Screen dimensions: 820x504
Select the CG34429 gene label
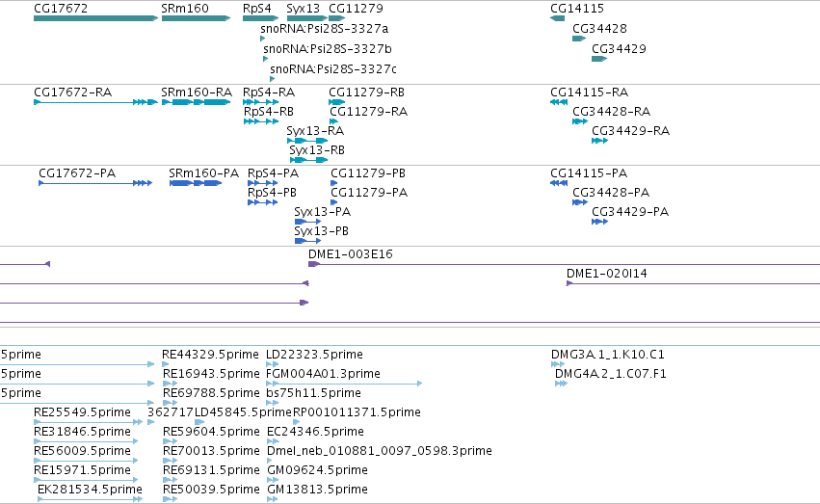pyautogui.click(x=619, y=49)
